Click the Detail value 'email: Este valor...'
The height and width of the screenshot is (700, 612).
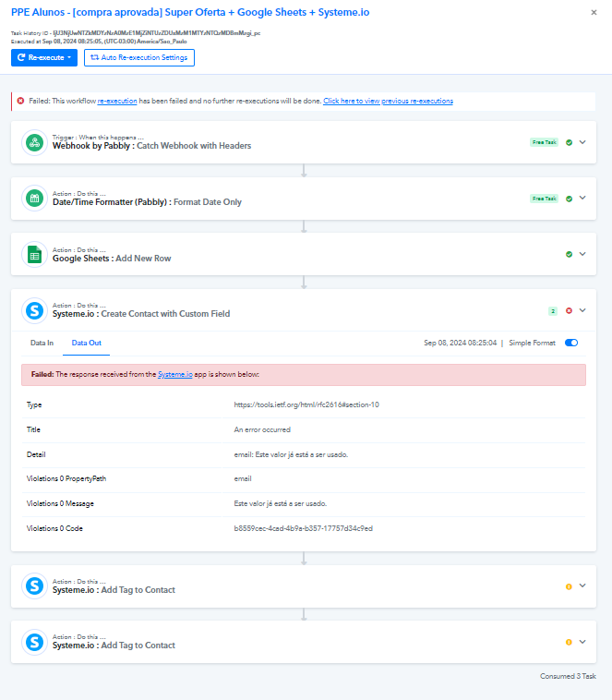[x=291, y=455]
